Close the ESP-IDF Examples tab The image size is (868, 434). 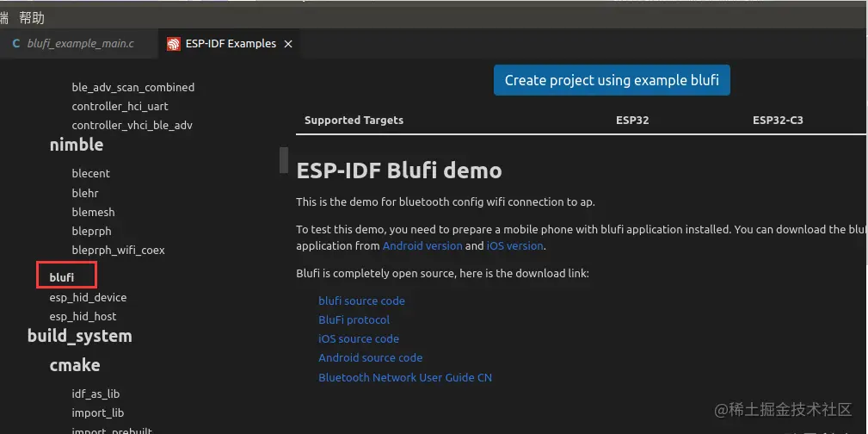click(x=288, y=44)
